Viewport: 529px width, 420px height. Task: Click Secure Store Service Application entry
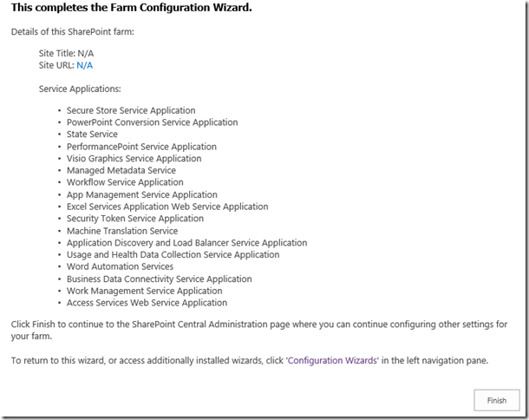(131, 110)
